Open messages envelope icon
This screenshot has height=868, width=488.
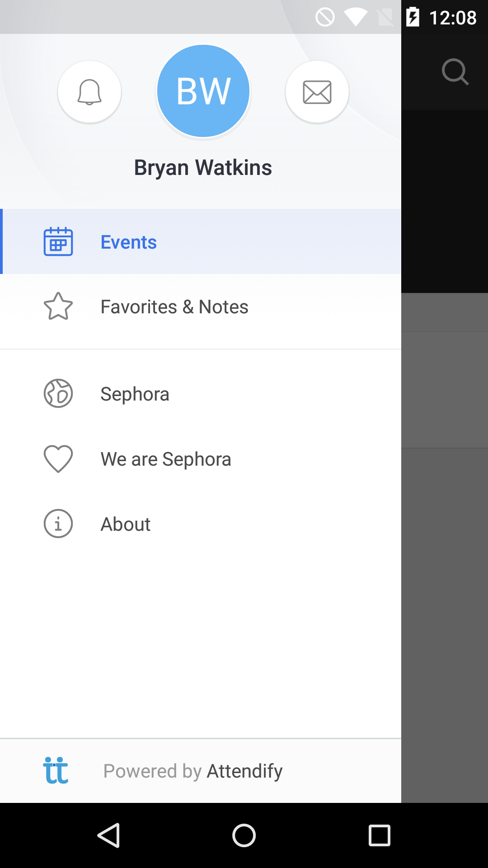[317, 92]
